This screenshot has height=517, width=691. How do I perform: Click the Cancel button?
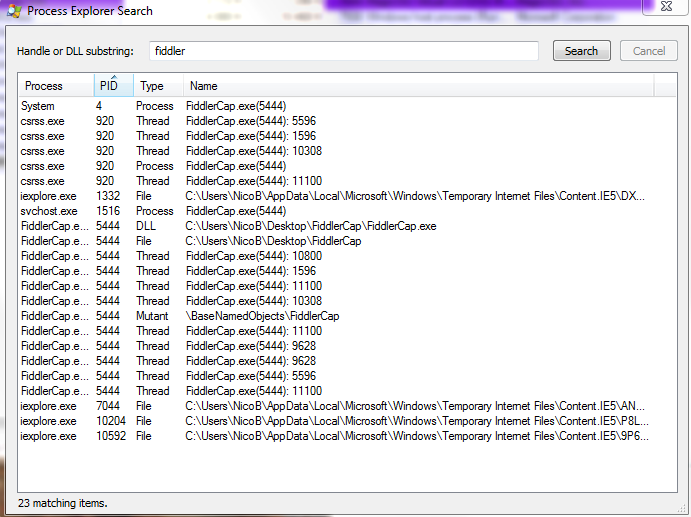pyautogui.click(x=649, y=51)
